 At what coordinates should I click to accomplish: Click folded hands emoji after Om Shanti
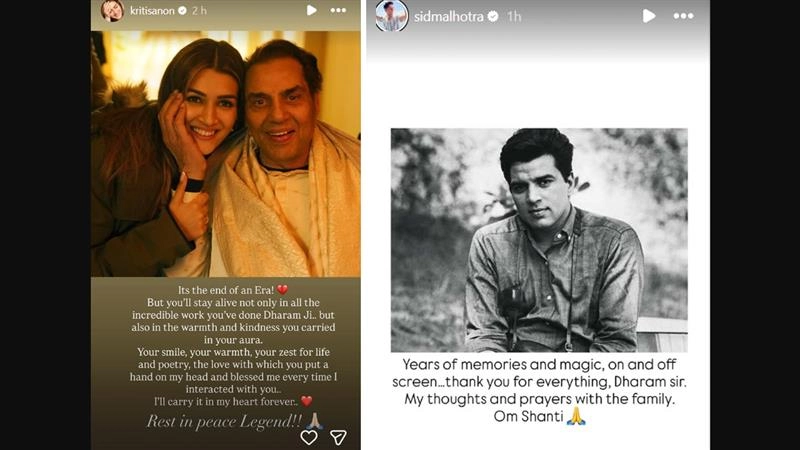pyautogui.click(x=577, y=416)
